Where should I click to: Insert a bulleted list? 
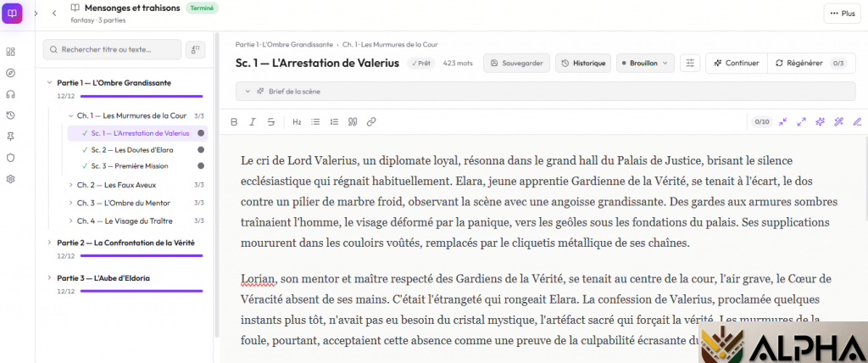(315, 122)
